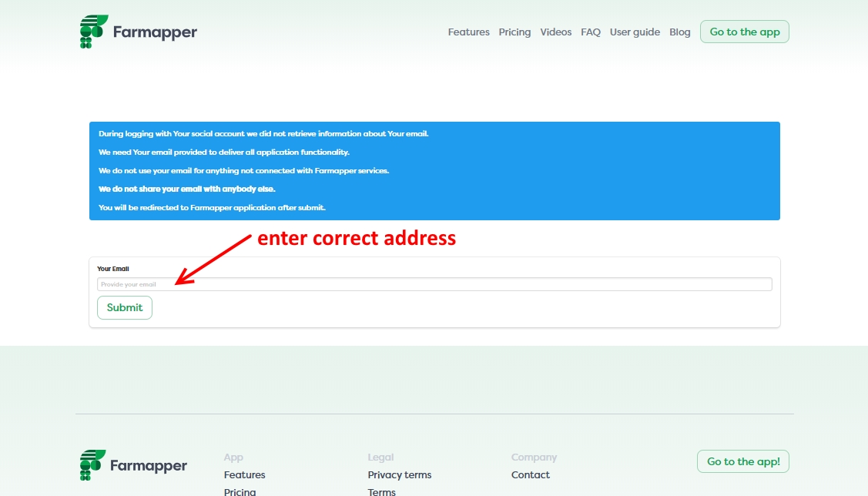
Task: Focus the Your Email input field
Action: click(x=434, y=284)
